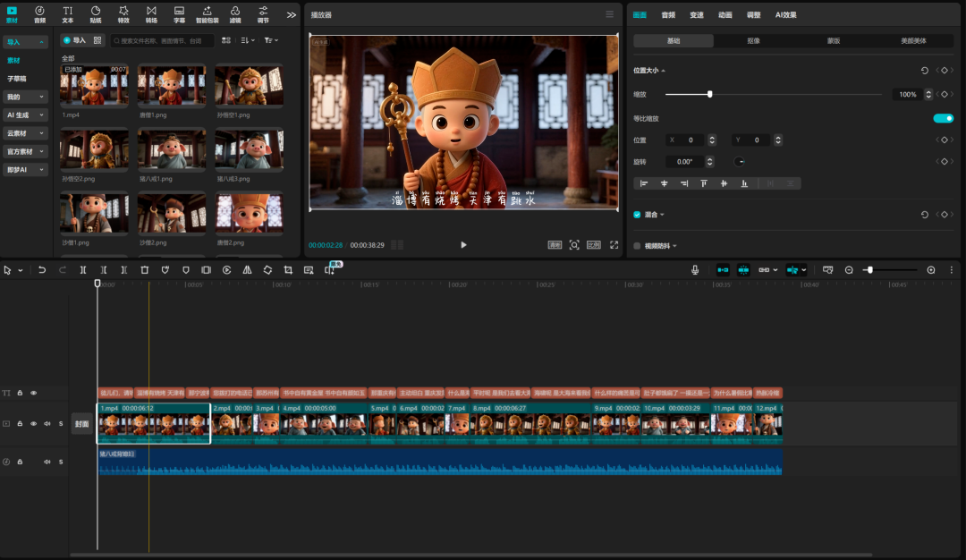The image size is (966, 560).
Task: Click the rotation dial knob
Action: click(740, 161)
